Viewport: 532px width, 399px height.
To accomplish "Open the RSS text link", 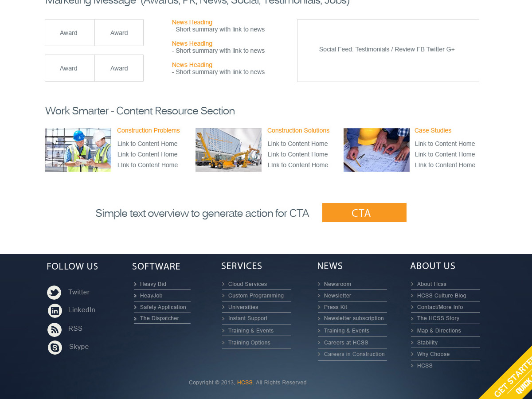I will (75, 329).
